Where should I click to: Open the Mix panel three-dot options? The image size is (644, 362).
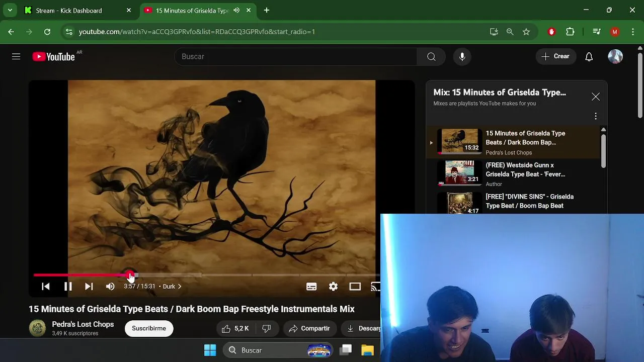click(596, 116)
